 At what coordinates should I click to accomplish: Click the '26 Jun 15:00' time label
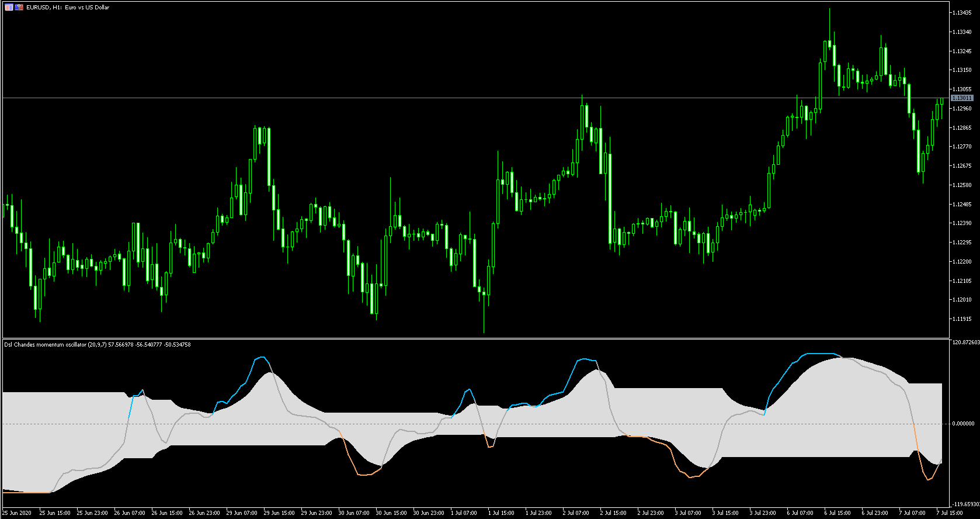tap(167, 513)
